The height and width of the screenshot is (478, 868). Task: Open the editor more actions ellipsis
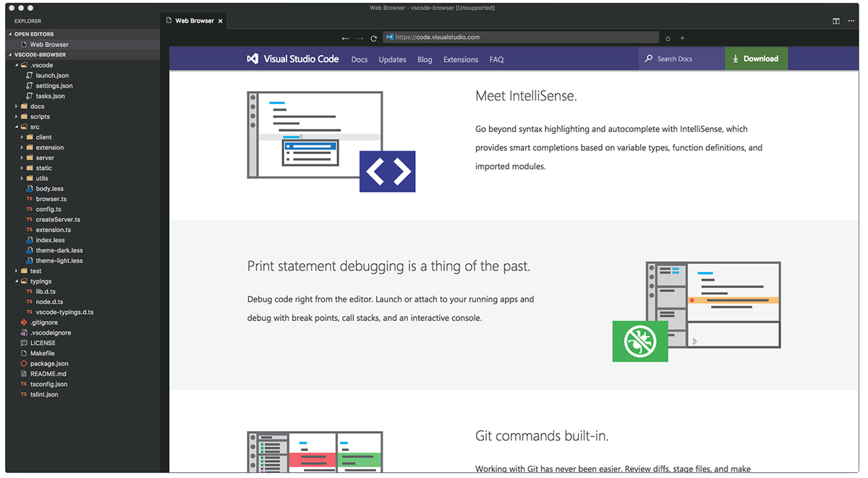851,21
